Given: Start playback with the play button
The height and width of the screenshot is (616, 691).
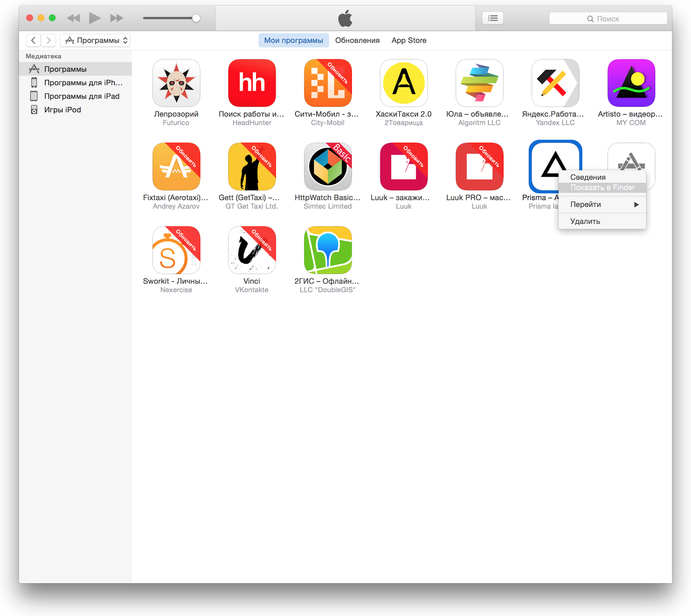Looking at the screenshot, I should pyautogui.click(x=95, y=18).
